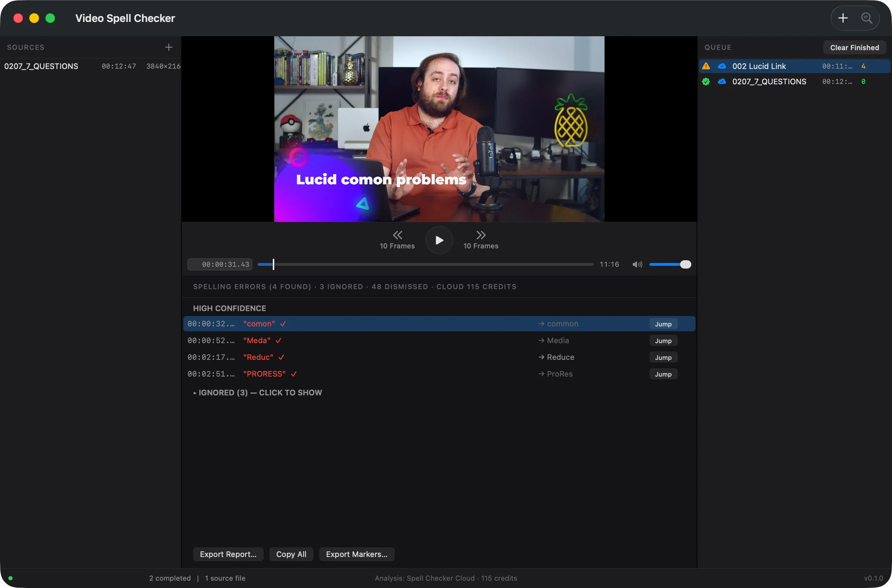Click "2 completed" in the status bar

point(170,578)
